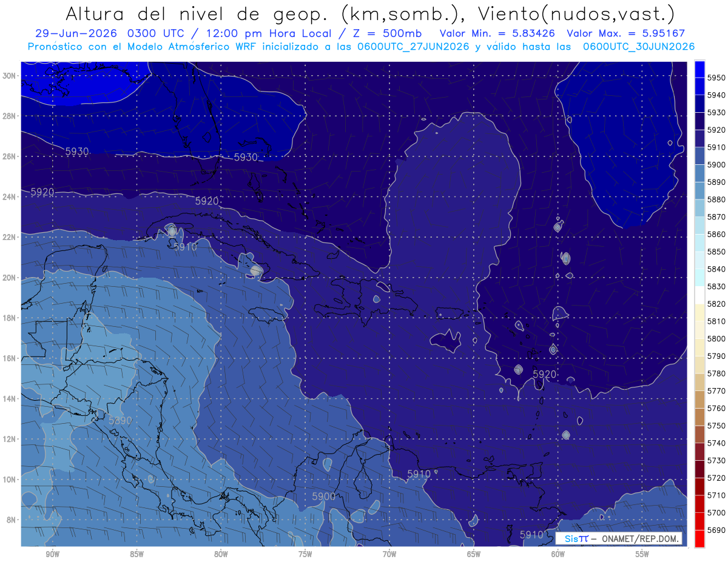Pick the pale cyan swatch between 5850 and 5840
Image resolution: width=728 pixels, height=562 pixels.
[699, 260]
